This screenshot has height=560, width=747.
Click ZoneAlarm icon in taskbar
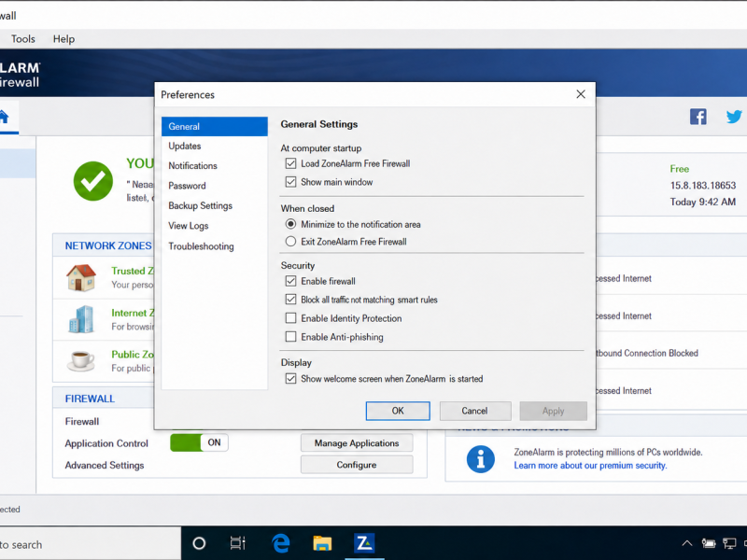[364, 543]
